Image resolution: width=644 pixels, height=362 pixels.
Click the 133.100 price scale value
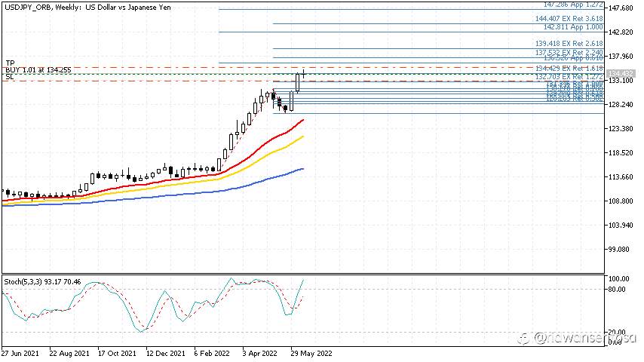(621, 81)
